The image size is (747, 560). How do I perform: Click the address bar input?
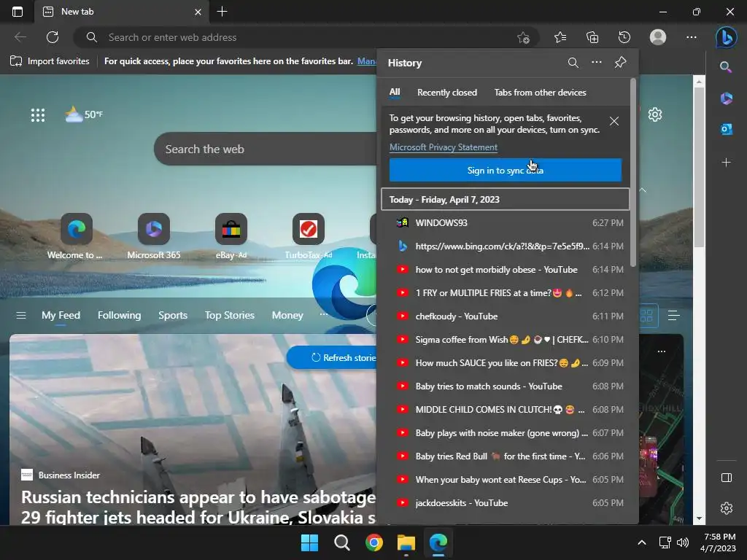tap(305, 37)
